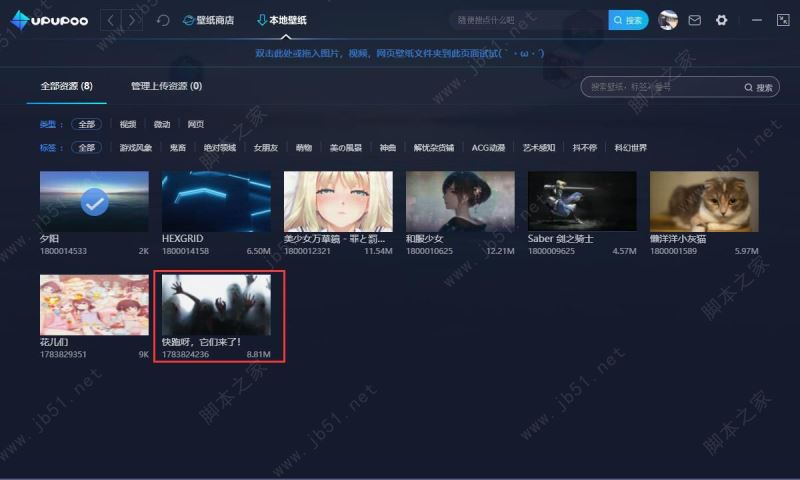Click the ID 1800014158
Viewport: 800px width, 480px height.
click(185, 251)
